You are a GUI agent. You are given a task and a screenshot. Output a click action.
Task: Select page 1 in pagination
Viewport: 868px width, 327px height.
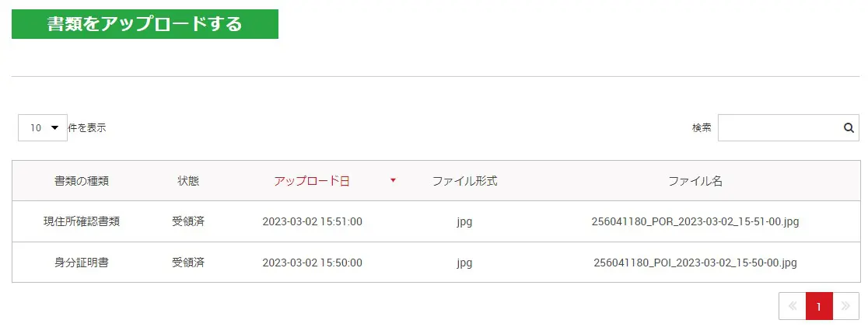click(819, 306)
